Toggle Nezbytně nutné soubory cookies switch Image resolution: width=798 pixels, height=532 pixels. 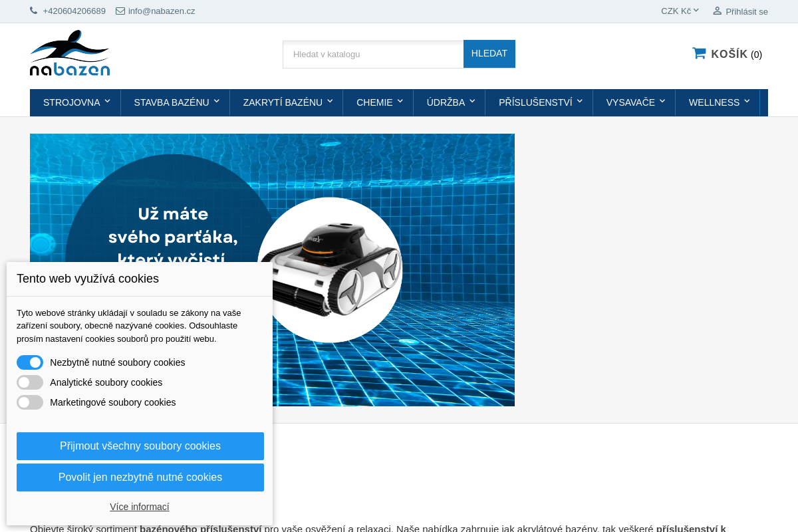(30, 362)
